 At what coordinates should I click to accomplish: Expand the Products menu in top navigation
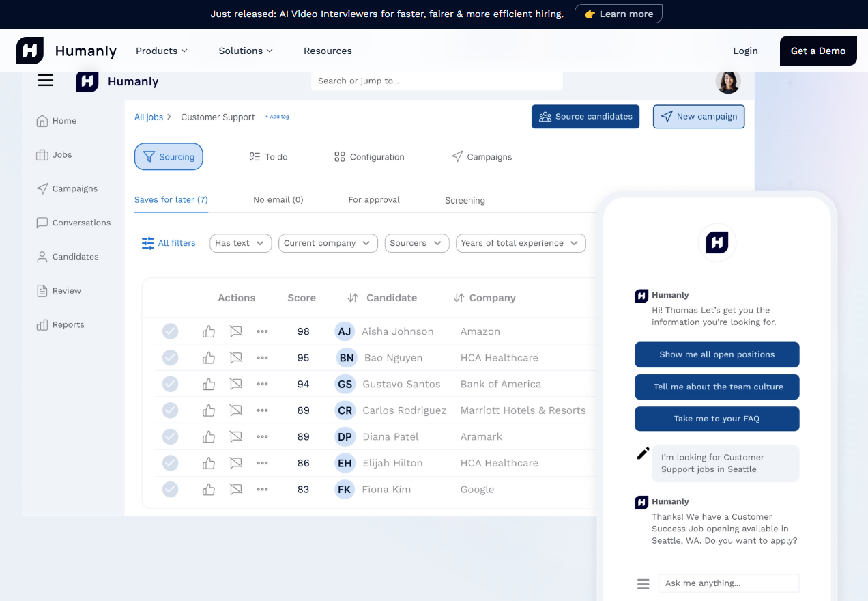coord(162,51)
